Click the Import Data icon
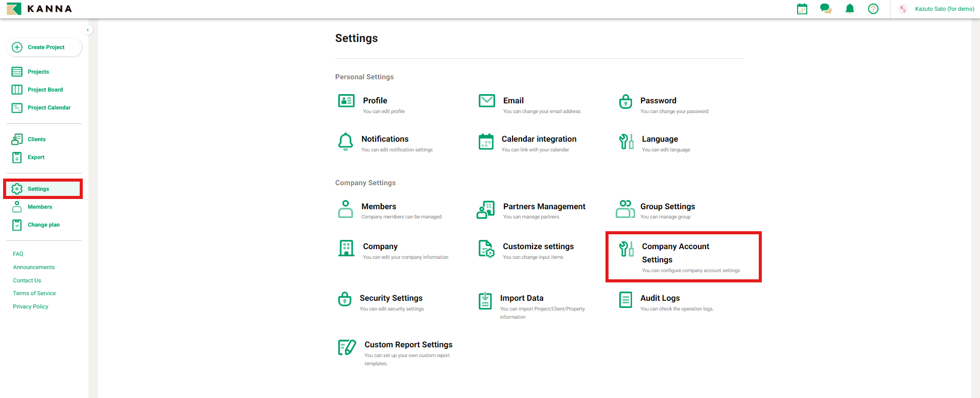 pyautogui.click(x=485, y=301)
